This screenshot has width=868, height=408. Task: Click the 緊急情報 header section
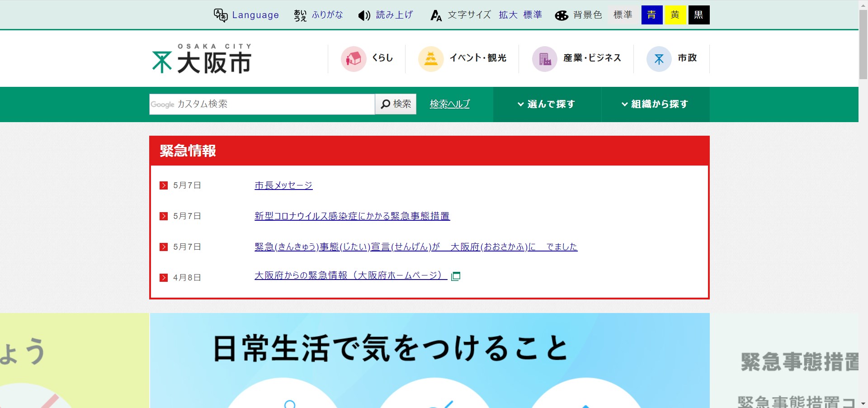click(188, 151)
